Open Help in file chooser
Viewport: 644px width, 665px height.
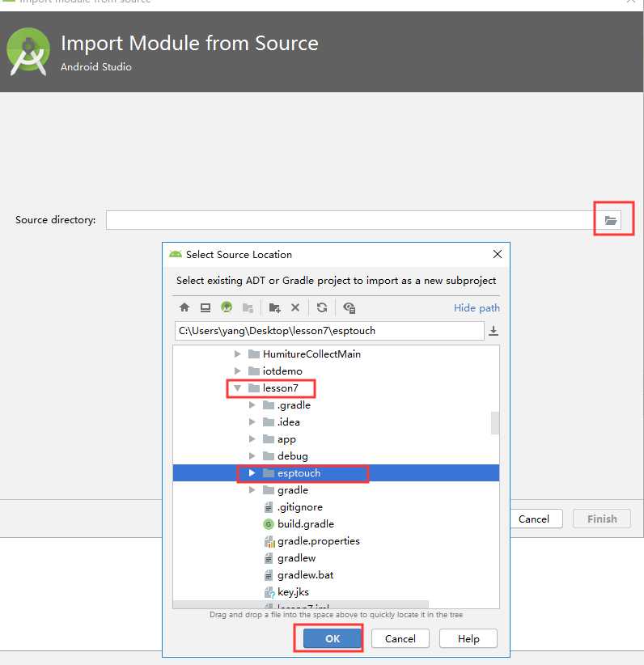click(468, 638)
